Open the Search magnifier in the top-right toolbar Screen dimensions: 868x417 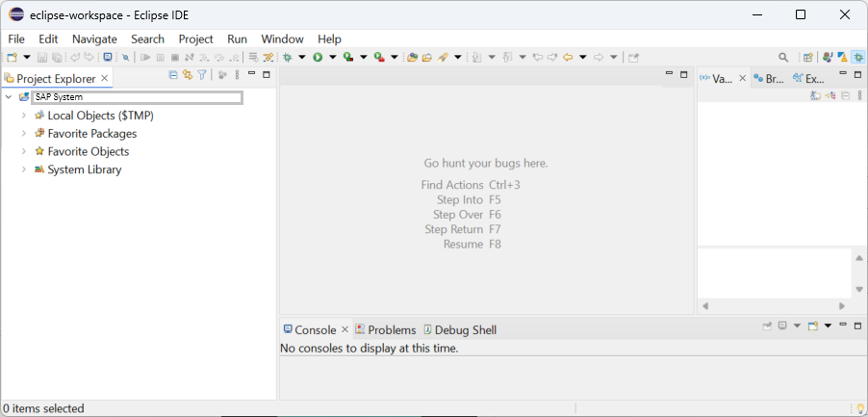(783, 58)
